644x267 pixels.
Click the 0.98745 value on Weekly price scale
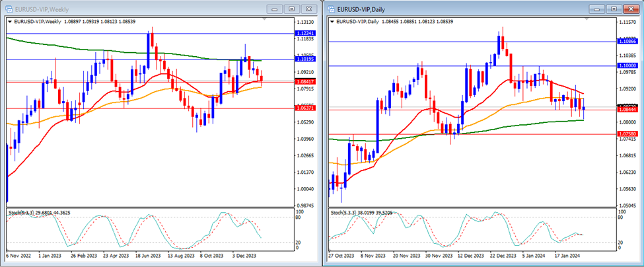click(304, 206)
